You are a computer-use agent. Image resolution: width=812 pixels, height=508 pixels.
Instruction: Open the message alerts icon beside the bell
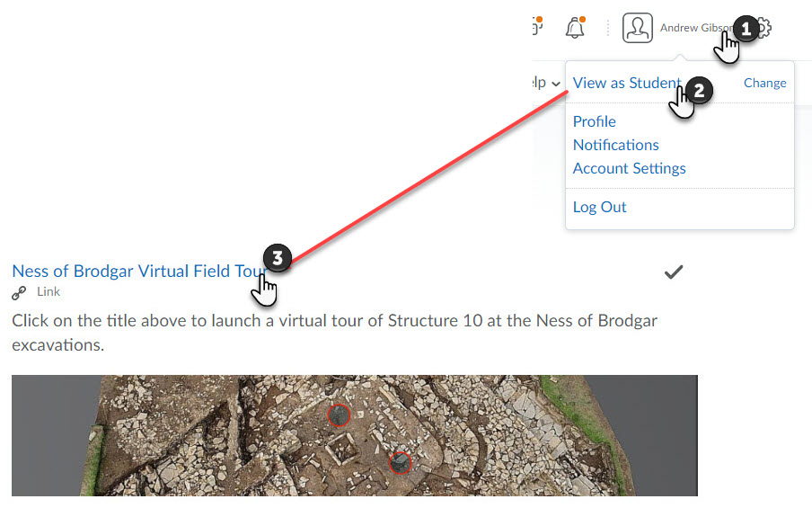[537, 26]
